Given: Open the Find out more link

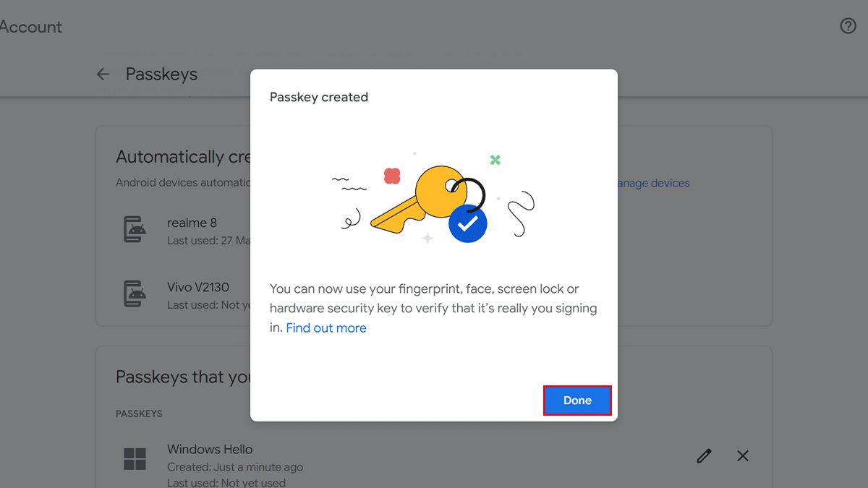Looking at the screenshot, I should [326, 328].
